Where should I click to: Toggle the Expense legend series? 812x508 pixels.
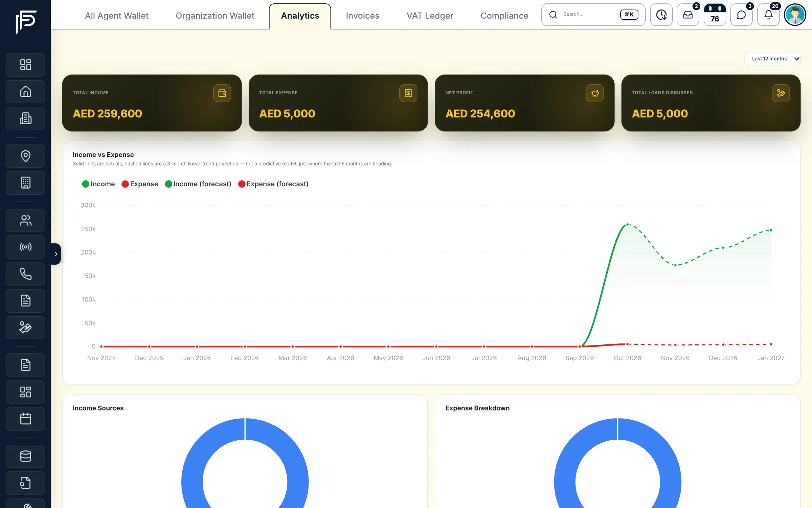[140, 184]
